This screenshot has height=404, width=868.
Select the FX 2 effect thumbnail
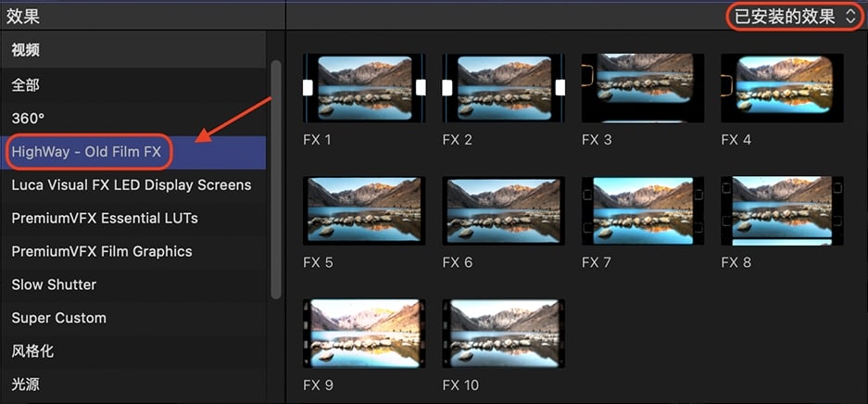503,88
